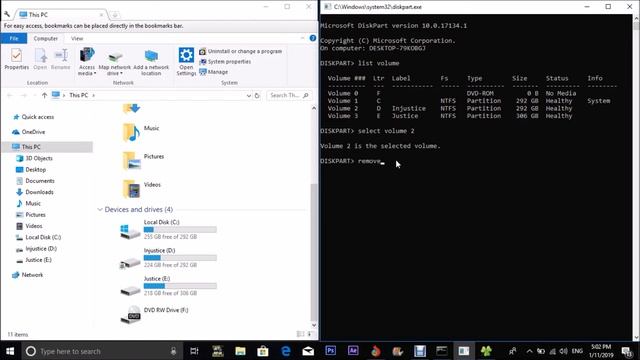Open After Effects from the taskbar
The width and height of the screenshot is (640, 360).
[x=353, y=351]
